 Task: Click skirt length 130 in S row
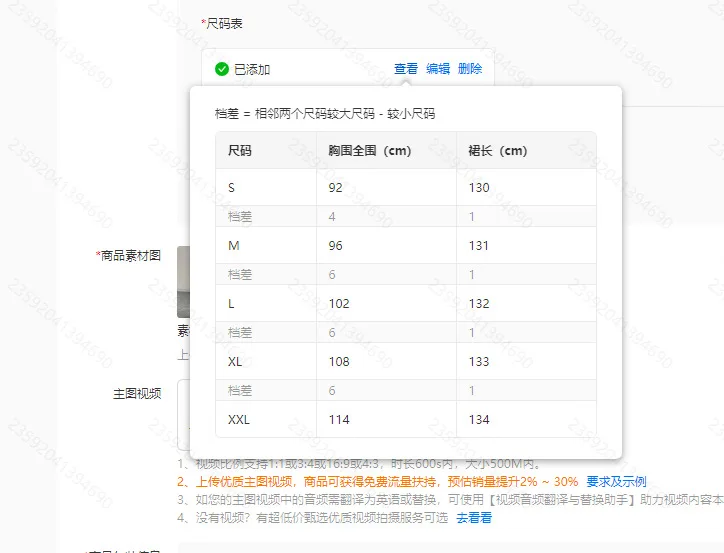pos(479,187)
